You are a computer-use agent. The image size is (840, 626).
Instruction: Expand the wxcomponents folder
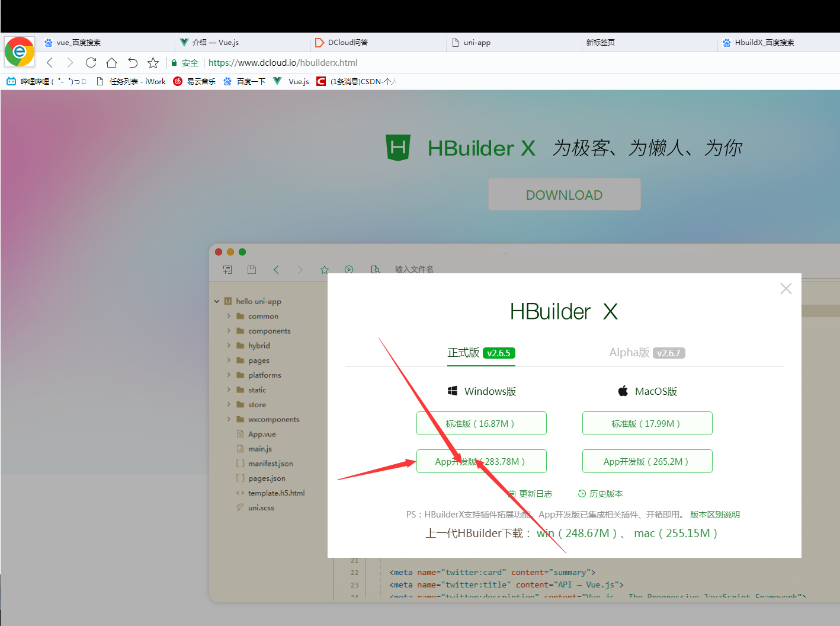(230, 419)
